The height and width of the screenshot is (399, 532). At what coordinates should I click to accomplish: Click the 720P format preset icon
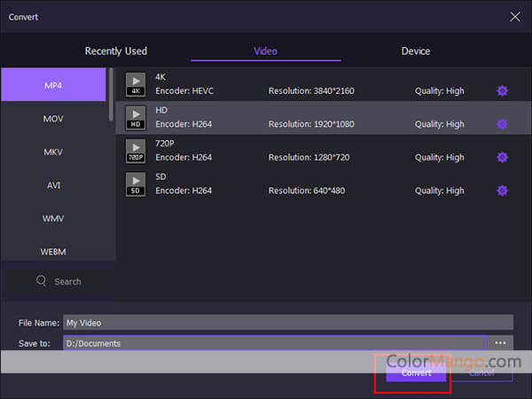tap(135, 151)
